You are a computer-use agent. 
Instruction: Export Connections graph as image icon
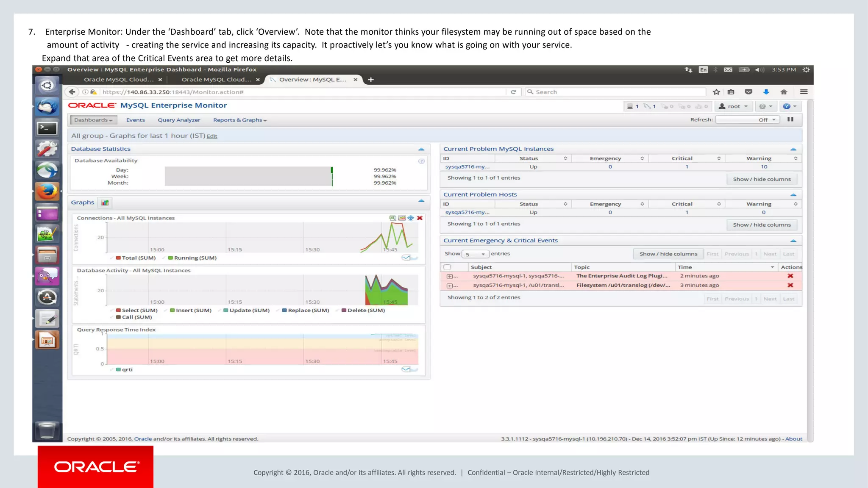(x=402, y=218)
